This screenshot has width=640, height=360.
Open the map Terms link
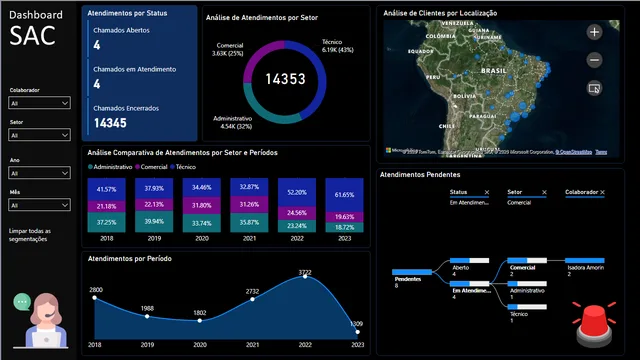601,152
